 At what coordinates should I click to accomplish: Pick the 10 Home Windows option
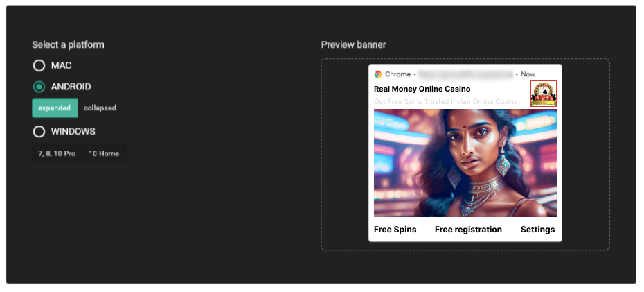point(104,153)
